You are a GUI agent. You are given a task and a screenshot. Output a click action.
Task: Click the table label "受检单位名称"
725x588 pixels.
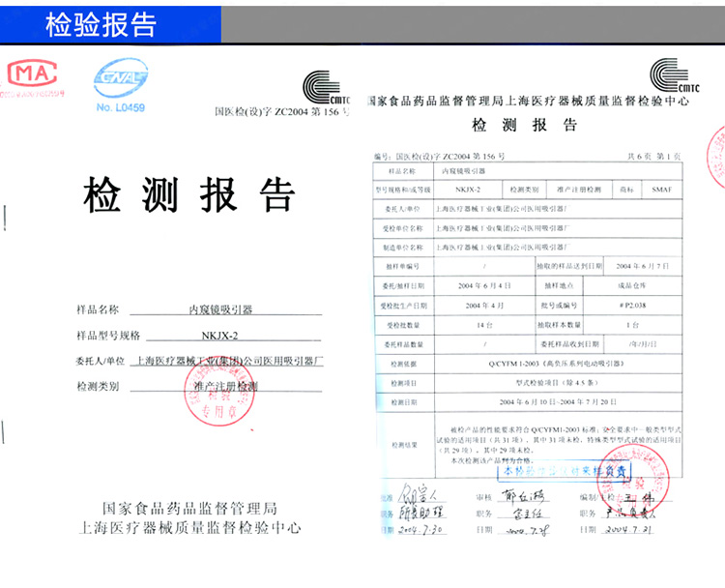(x=403, y=228)
